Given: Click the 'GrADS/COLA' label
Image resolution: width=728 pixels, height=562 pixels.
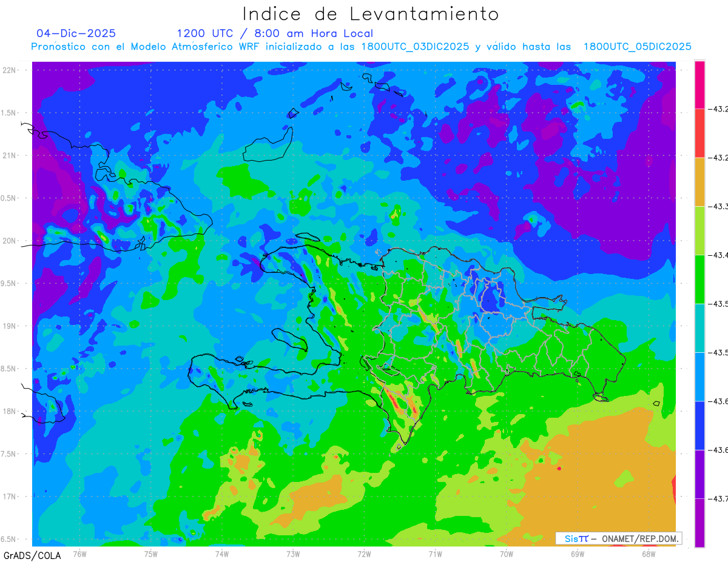Looking at the screenshot, I should click(x=32, y=555).
